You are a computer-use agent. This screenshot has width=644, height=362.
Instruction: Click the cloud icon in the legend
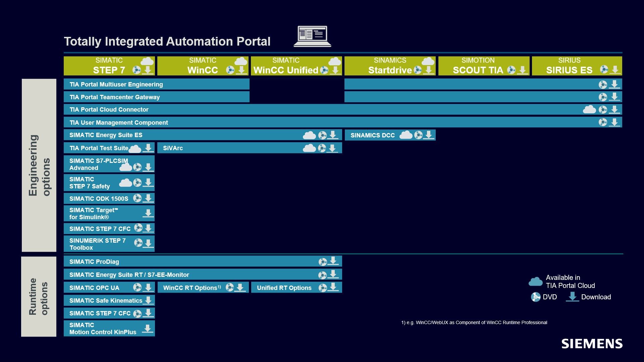point(535,282)
